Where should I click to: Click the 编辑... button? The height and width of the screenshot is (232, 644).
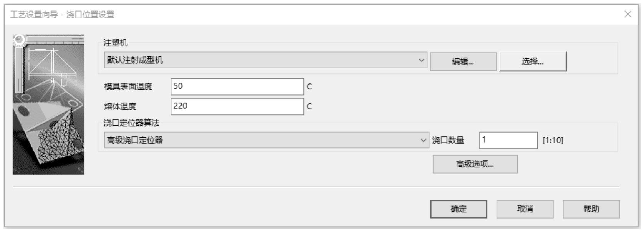click(x=463, y=61)
